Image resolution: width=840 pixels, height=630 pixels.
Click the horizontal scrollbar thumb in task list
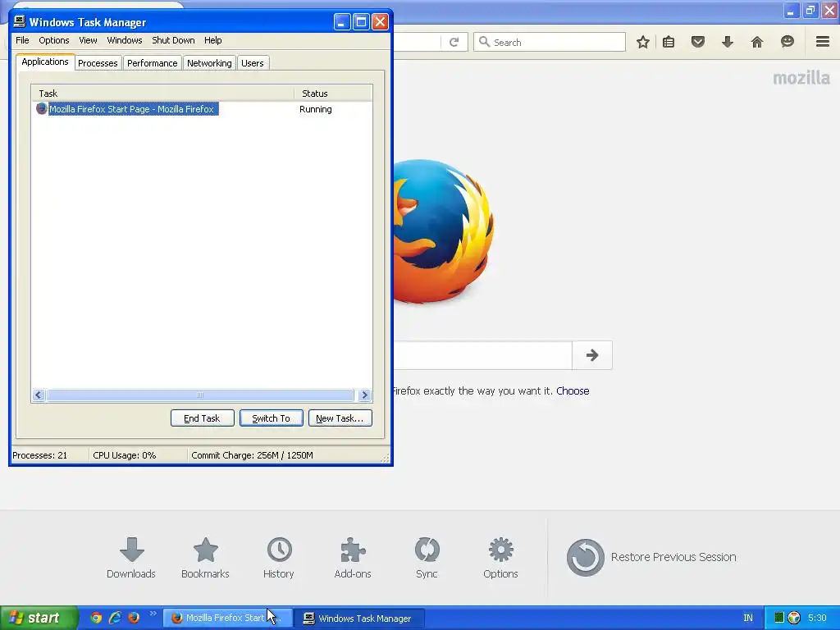pyautogui.click(x=200, y=395)
